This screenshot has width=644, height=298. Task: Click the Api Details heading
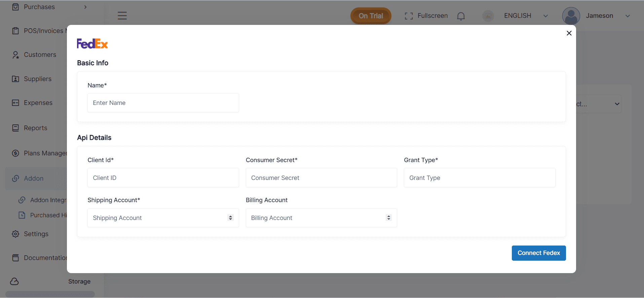[x=94, y=138]
